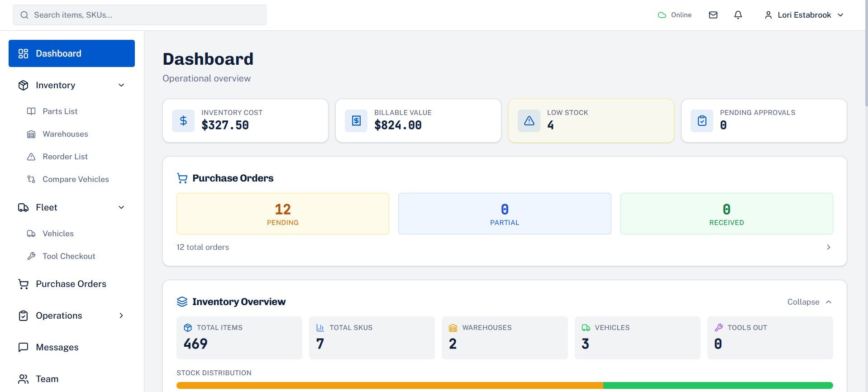Expand the Operations sidebar section
Image resolution: width=868 pixels, height=392 pixels.
point(121,316)
